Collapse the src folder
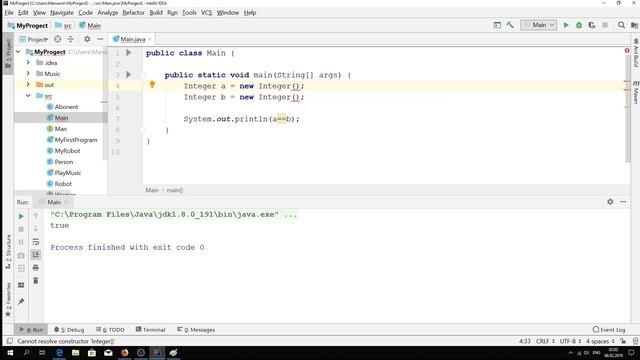The height and width of the screenshot is (360, 640). point(28,96)
